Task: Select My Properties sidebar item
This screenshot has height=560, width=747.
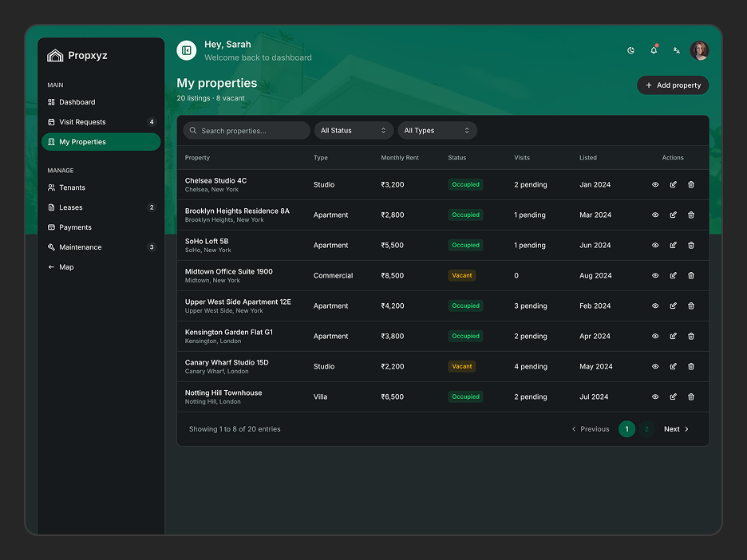Action: [101, 142]
